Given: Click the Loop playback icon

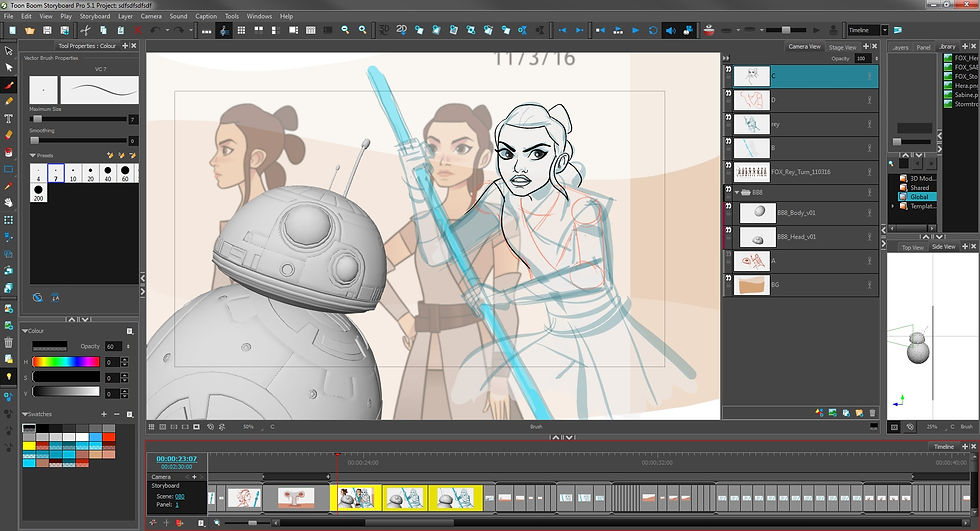Looking at the screenshot, I should [653, 30].
